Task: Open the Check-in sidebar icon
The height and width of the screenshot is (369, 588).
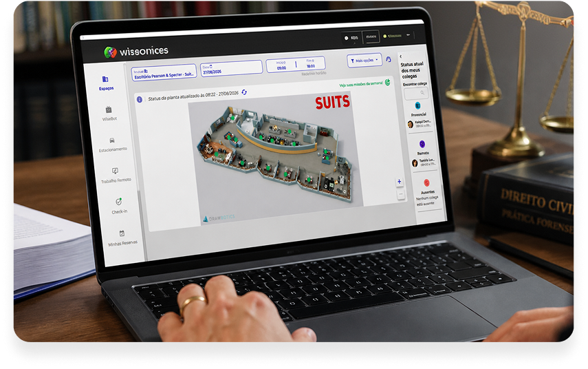Action: (118, 202)
